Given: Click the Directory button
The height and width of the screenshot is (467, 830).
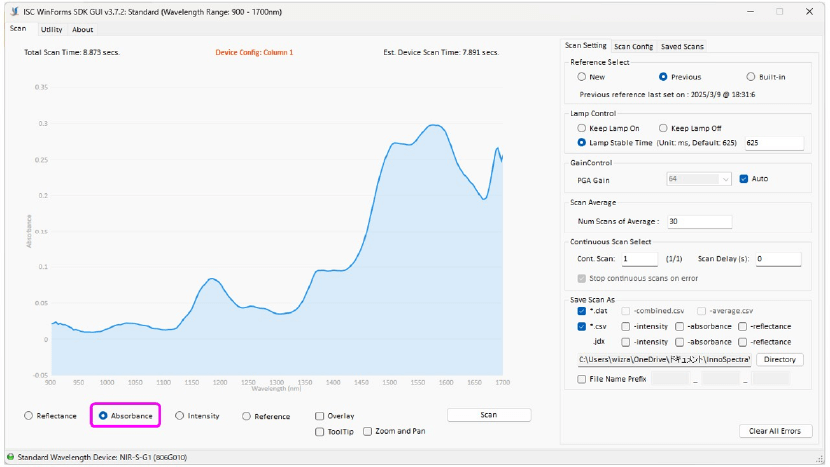Looking at the screenshot, I should pyautogui.click(x=779, y=359).
